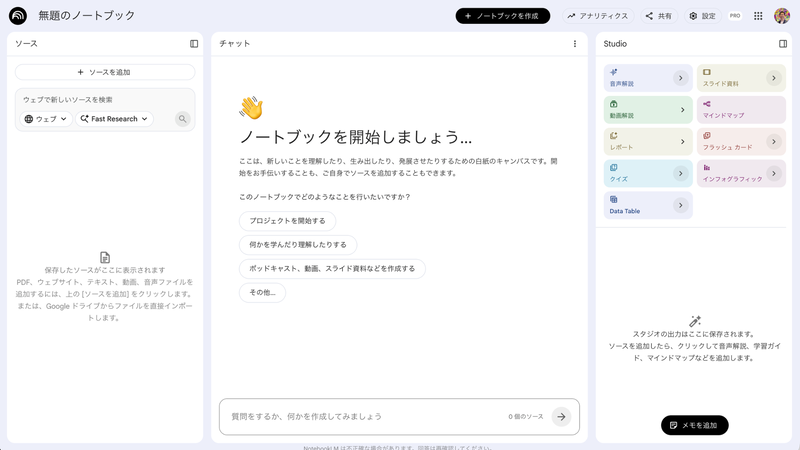The width and height of the screenshot is (800, 450).
Task: Collapse the ソース panel with its toggle icon
Action: pos(194,44)
